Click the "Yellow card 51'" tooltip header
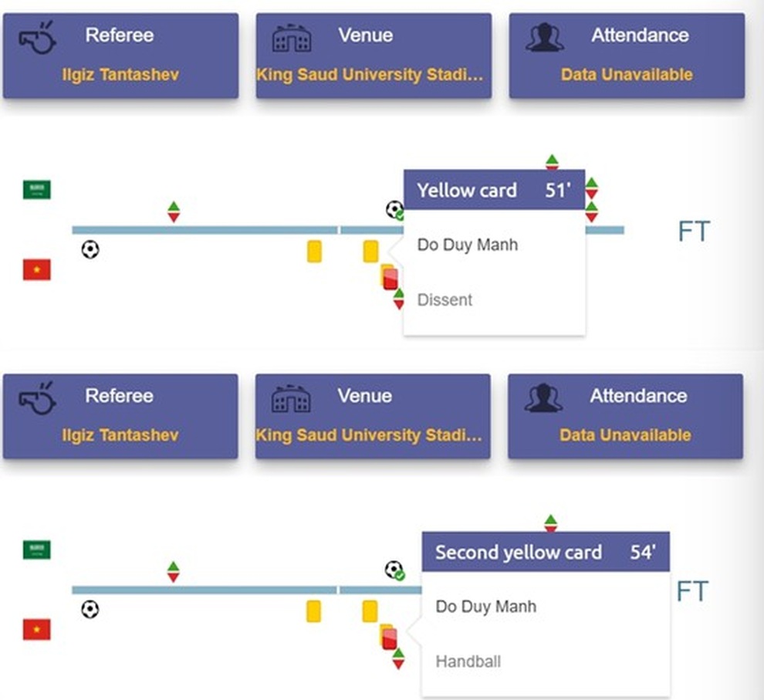 pyautogui.click(x=493, y=190)
